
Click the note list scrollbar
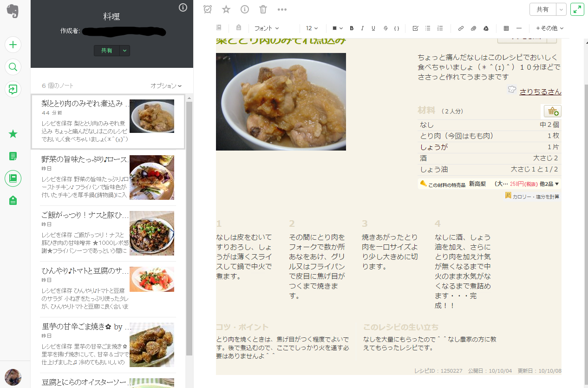click(189, 228)
